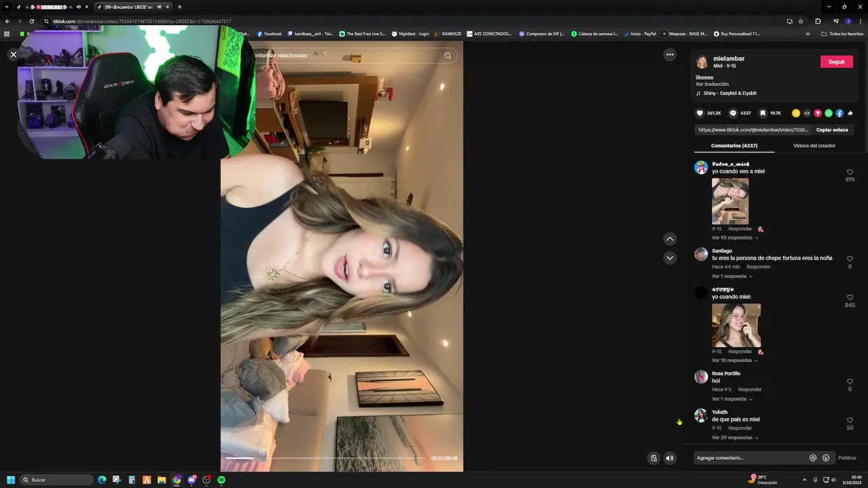Open browser extensions puzzle icon
This screenshot has height=488, width=868.
coord(818,21)
